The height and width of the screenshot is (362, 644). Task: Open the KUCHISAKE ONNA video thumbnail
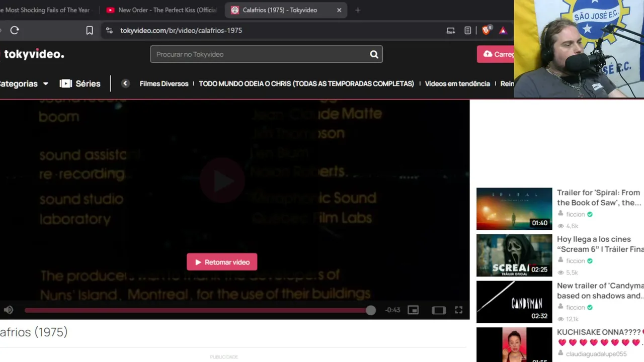point(514,344)
